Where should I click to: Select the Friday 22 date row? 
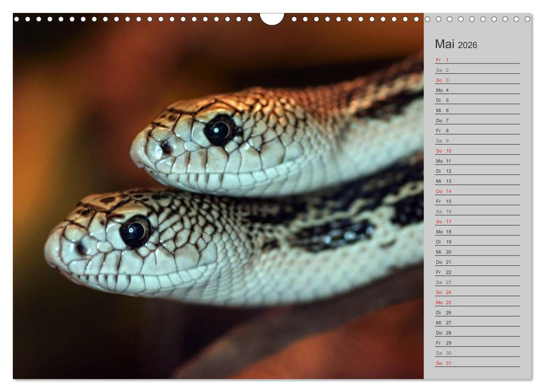[x=477, y=272]
